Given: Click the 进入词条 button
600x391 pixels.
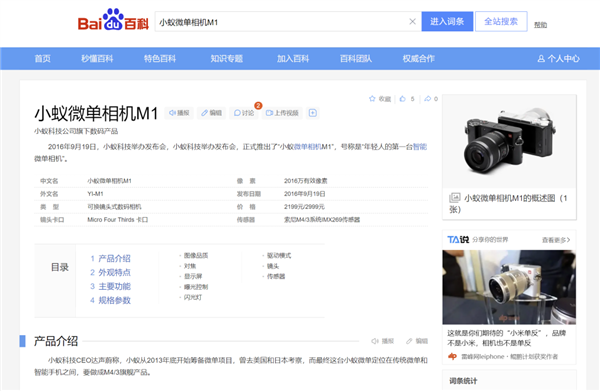Looking at the screenshot, I should [x=447, y=21].
